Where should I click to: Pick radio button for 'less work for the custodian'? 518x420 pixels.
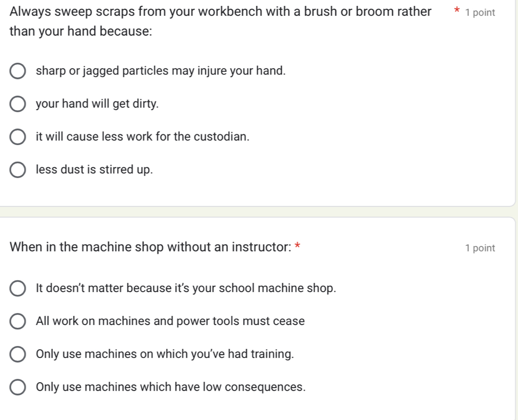(18, 137)
